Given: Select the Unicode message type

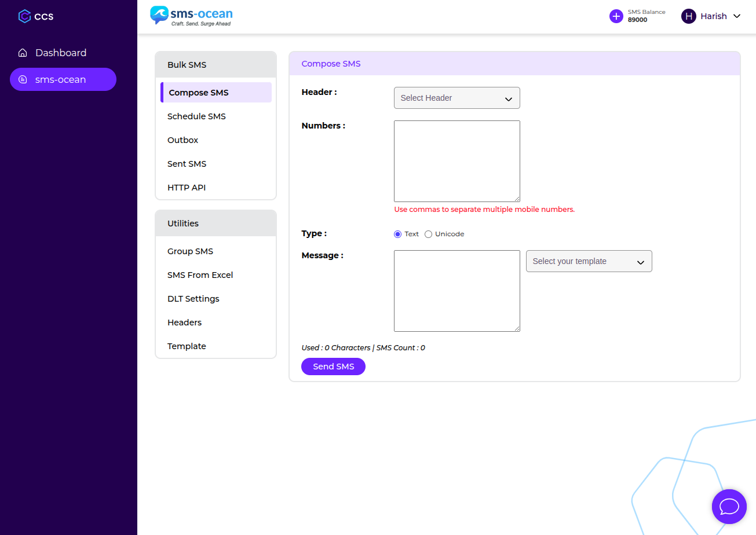Looking at the screenshot, I should pyautogui.click(x=429, y=234).
